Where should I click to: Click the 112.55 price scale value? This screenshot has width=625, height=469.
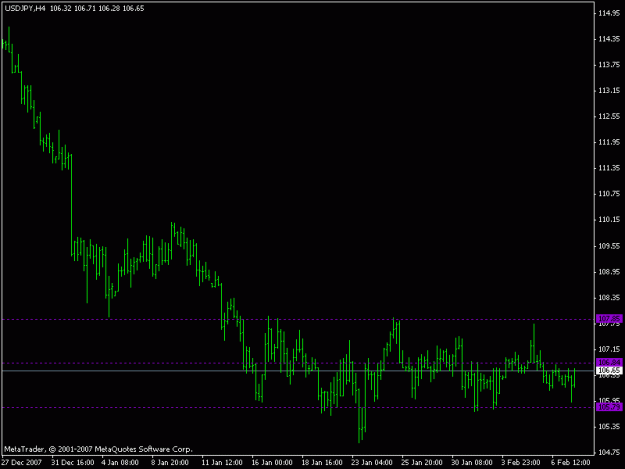[x=609, y=116]
